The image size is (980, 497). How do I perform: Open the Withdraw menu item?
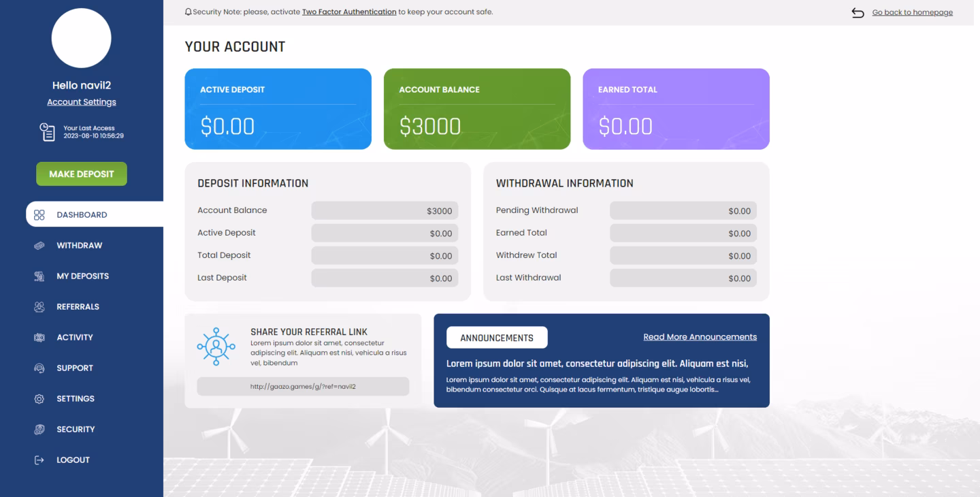tap(79, 246)
